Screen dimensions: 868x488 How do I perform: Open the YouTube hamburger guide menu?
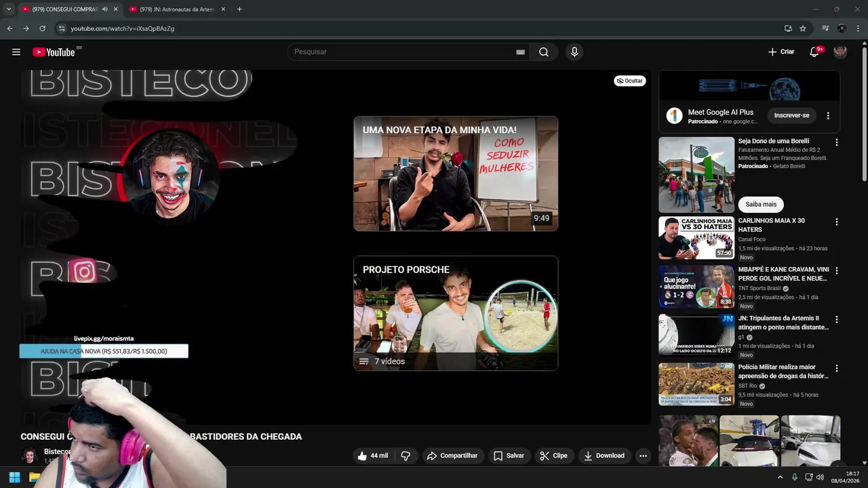16,52
